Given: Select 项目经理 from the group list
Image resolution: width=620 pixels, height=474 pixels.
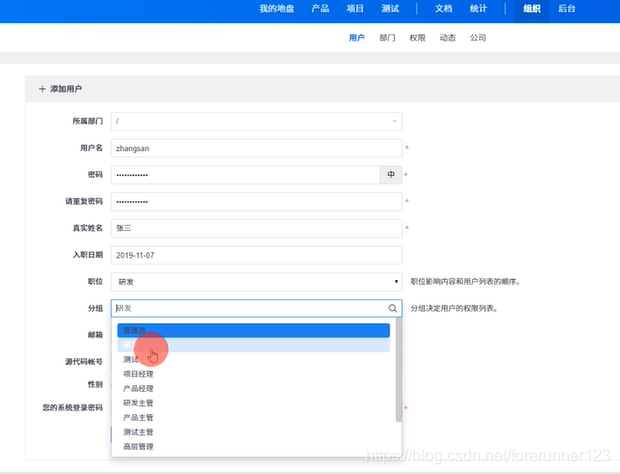Looking at the screenshot, I should pyautogui.click(x=253, y=374).
